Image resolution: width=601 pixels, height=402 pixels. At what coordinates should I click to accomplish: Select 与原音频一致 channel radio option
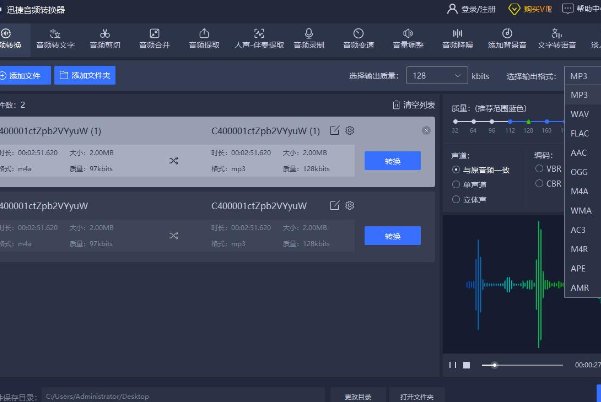coord(456,170)
